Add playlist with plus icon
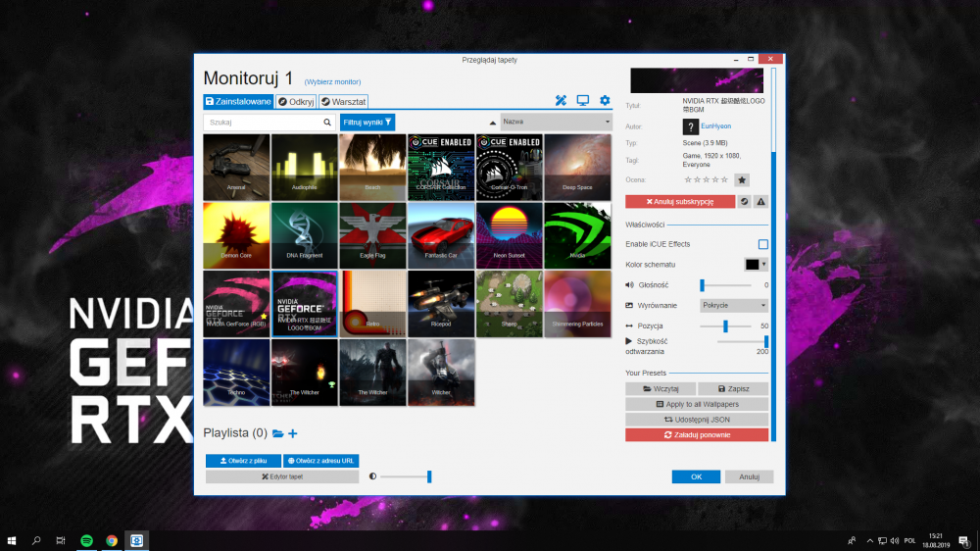Screen dimensions: 980x551 [292, 433]
